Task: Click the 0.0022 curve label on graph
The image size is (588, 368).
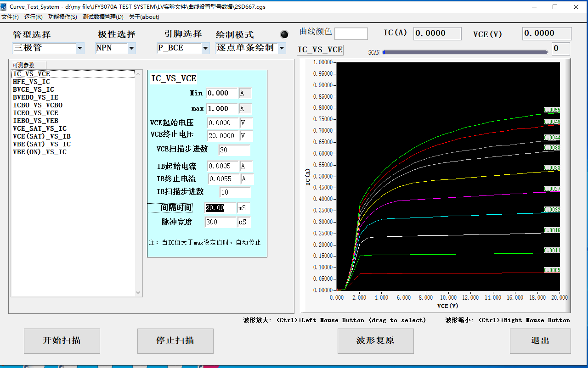Action: 552,210
